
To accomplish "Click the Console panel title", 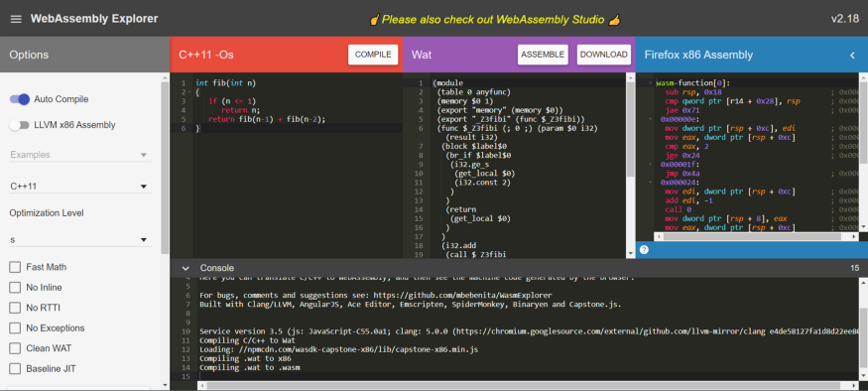I will tap(217, 268).
